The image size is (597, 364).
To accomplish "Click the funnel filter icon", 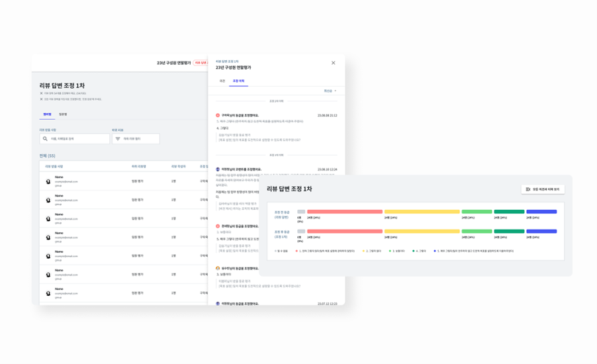I will tap(118, 138).
